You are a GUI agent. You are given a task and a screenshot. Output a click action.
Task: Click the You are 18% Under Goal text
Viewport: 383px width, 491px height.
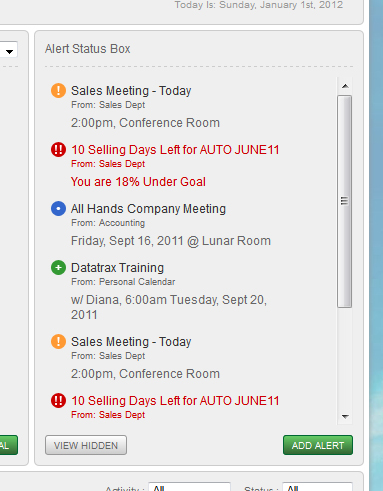[138, 182]
